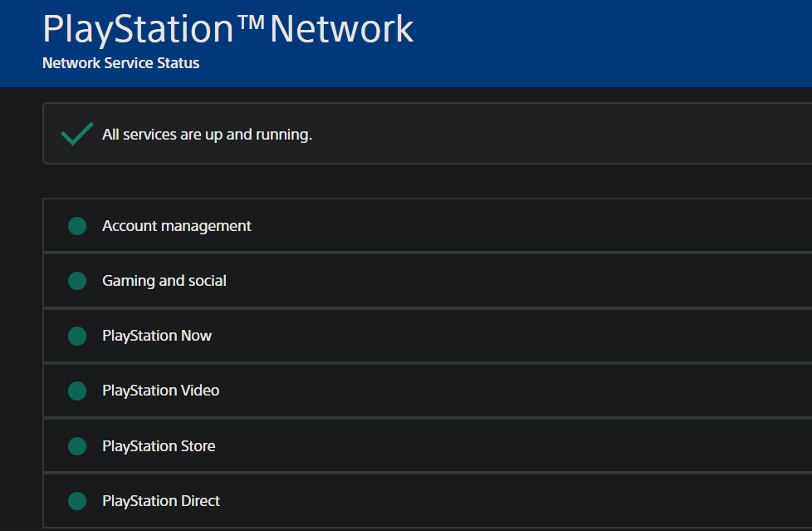Click the green status dot beside PlayStation Store
This screenshot has width=812, height=531.
point(76,445)
